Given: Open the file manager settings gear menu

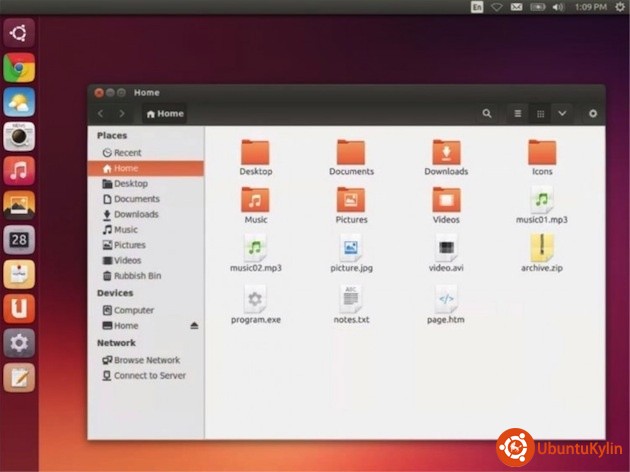Looking at the screenshot, I should [x=593, y=114].
